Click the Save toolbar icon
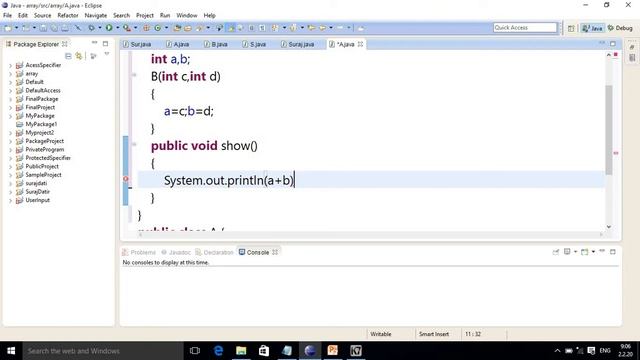The image size is (640, 360). pyautogui.click(x=43, y=28)
